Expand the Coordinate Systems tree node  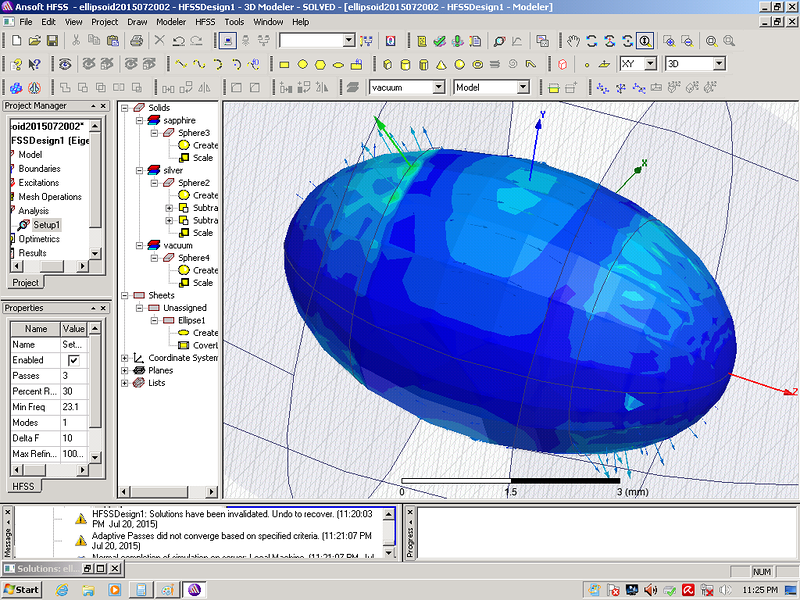tap(125, 358)
